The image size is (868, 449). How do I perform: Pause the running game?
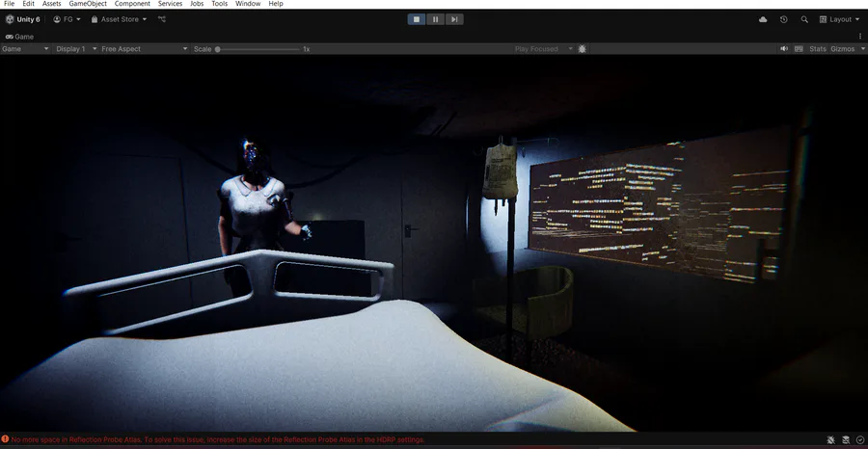coord(435,19)
